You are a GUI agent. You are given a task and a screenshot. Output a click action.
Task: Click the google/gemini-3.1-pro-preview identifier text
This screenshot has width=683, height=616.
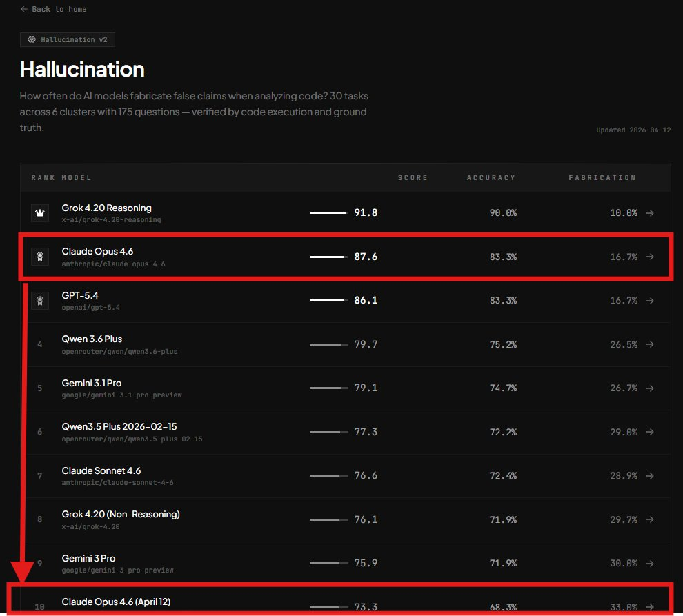tap(121, 395)
